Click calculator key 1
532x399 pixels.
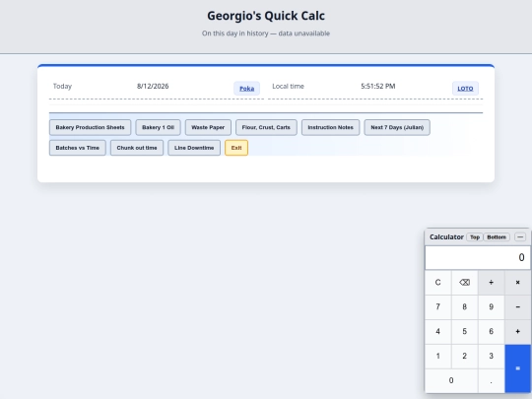click(x=438, y=357)
